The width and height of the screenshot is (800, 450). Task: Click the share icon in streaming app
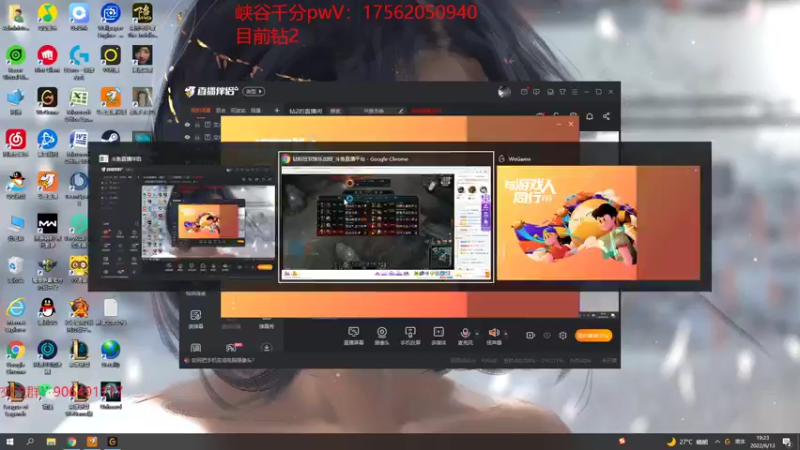[606, 116]
